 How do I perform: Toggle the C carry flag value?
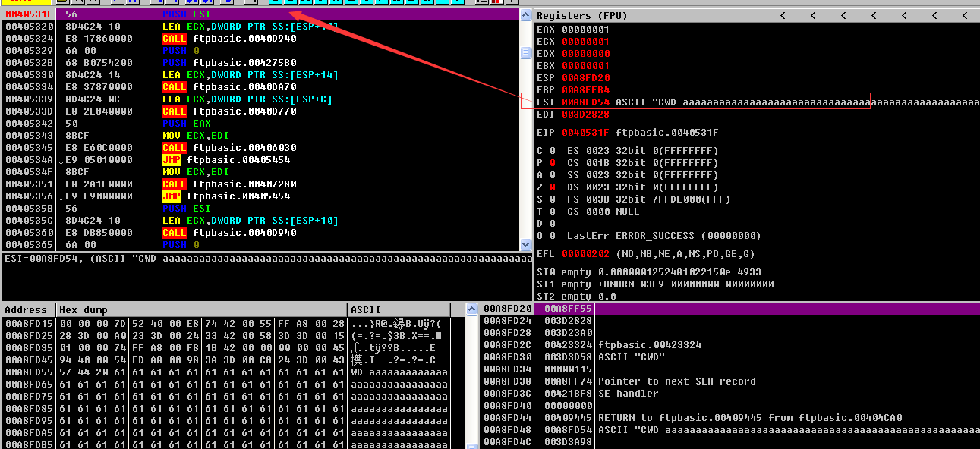point(552,151)
